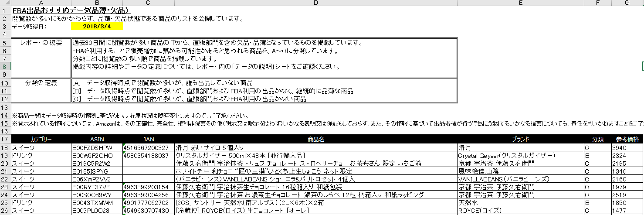The width and height of the screenshot is (644, 215).
Task: Click the カテゴリー table header cell
Action: coord(41,140)
